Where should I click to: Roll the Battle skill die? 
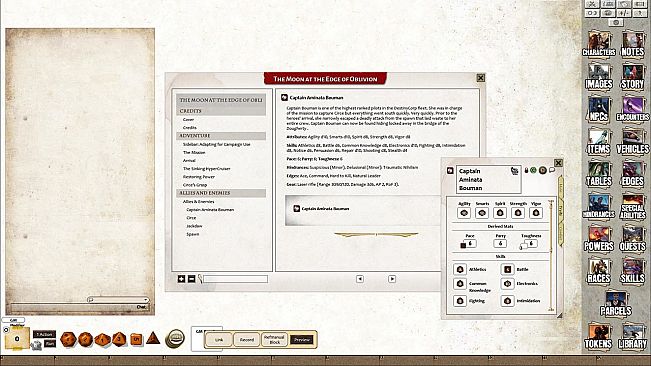pos(507,269)
